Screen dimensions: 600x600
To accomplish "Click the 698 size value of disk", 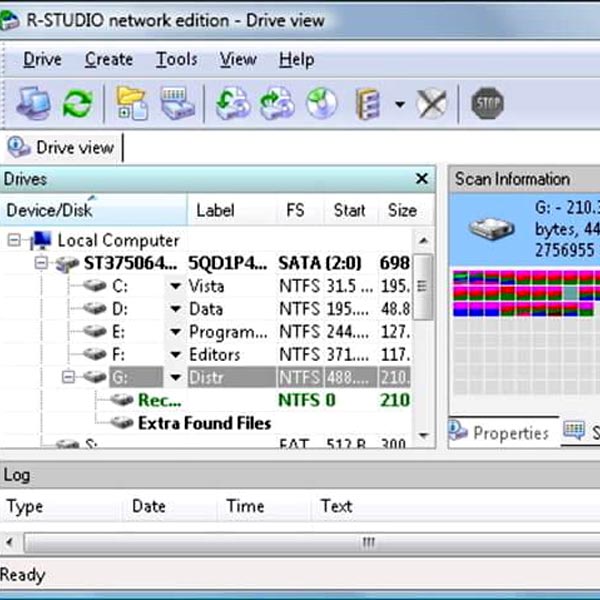I will (x=395, y=263).
